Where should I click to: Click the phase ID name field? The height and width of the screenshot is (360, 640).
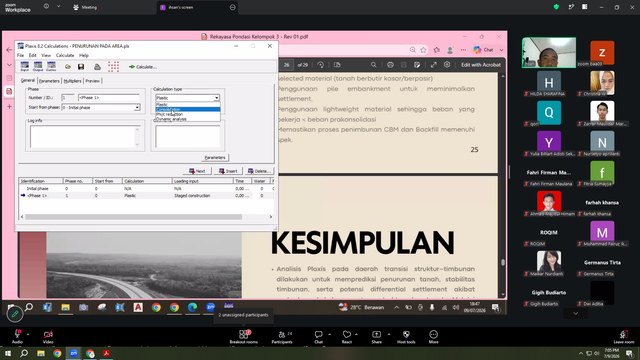[109, 98]
